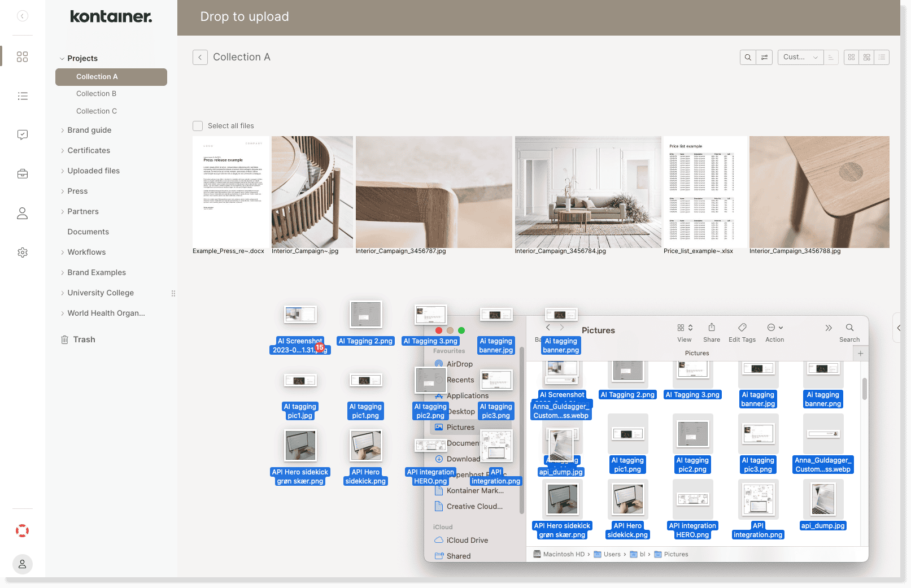
Task: Switch to list view layout icon
Action: pyautogui.click(x=882, y=57)
